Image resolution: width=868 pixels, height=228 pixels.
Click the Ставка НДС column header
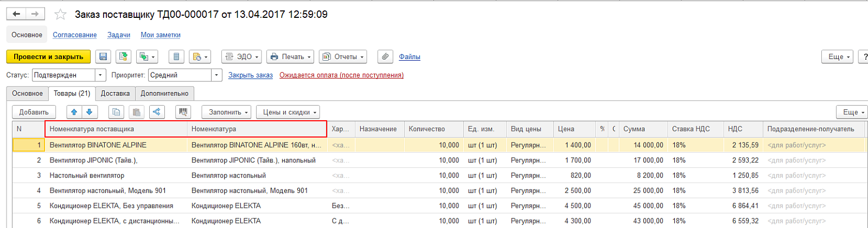(x=695, y=129)
